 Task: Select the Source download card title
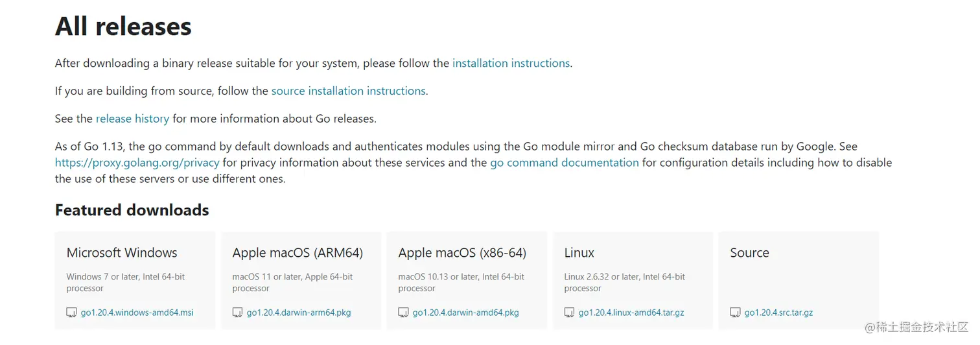(x=749, y=253)
